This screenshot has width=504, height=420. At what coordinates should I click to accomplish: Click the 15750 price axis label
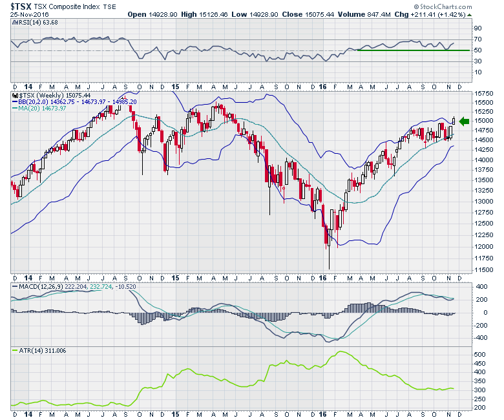point(484,94)
